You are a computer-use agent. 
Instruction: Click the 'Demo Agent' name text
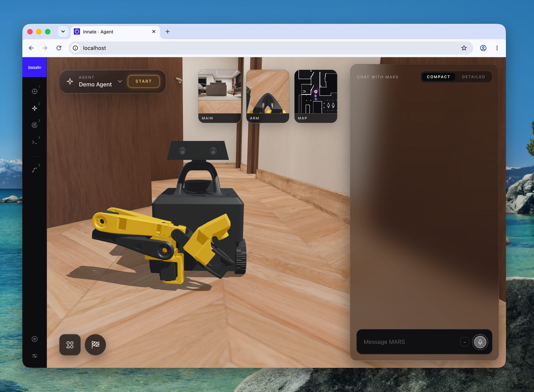coord(95,85)
